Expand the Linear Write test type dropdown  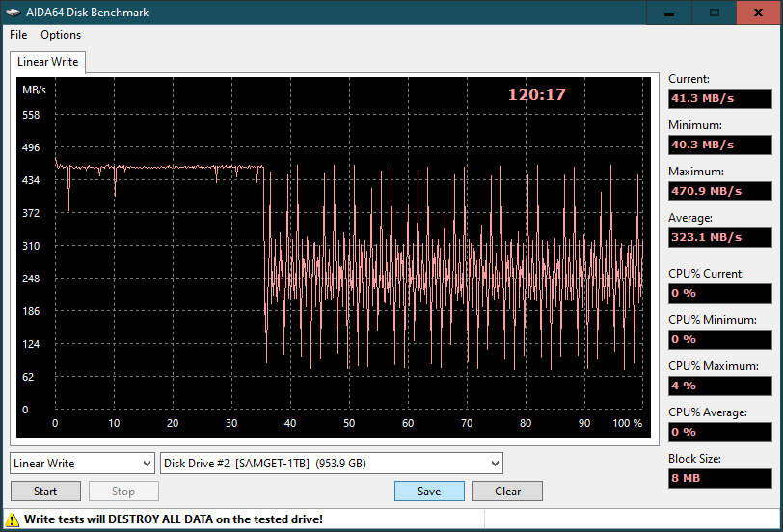(x=82, y=464)
